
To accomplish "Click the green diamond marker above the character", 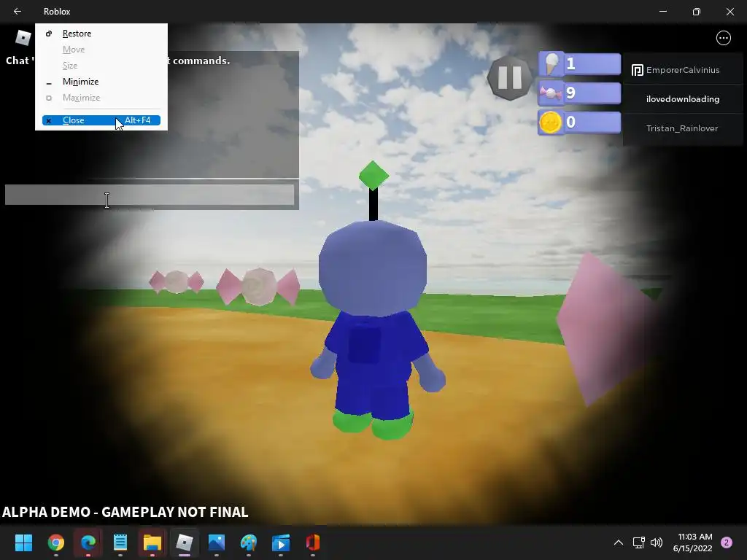I will (x=374, y=175).
